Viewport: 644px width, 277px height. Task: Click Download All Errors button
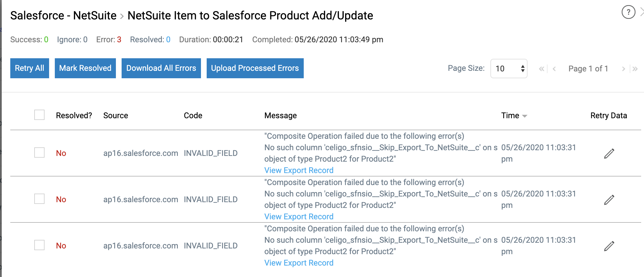[161, 68]
